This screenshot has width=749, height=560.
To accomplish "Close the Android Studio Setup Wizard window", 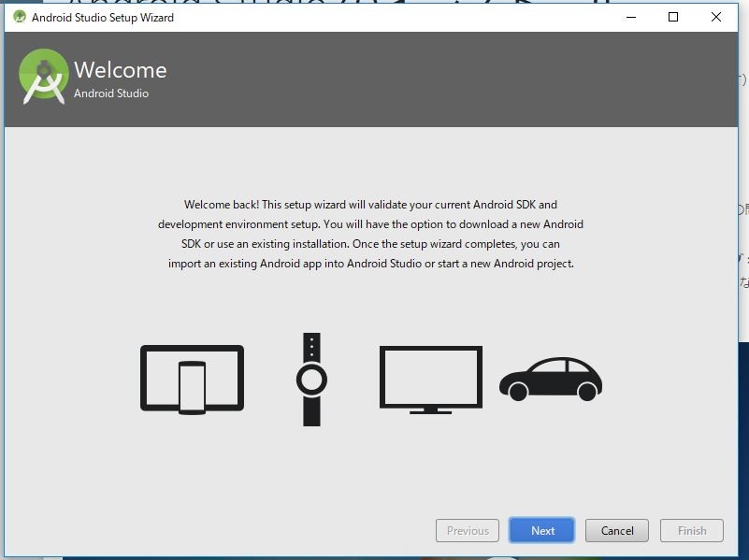I will point(715,17).
